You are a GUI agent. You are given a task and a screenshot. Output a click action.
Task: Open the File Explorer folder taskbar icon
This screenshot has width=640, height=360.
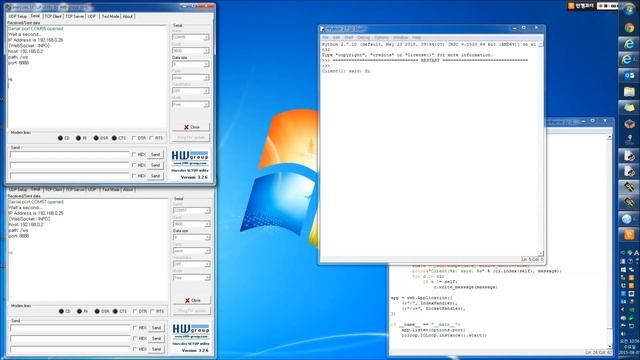coord(629,91)
